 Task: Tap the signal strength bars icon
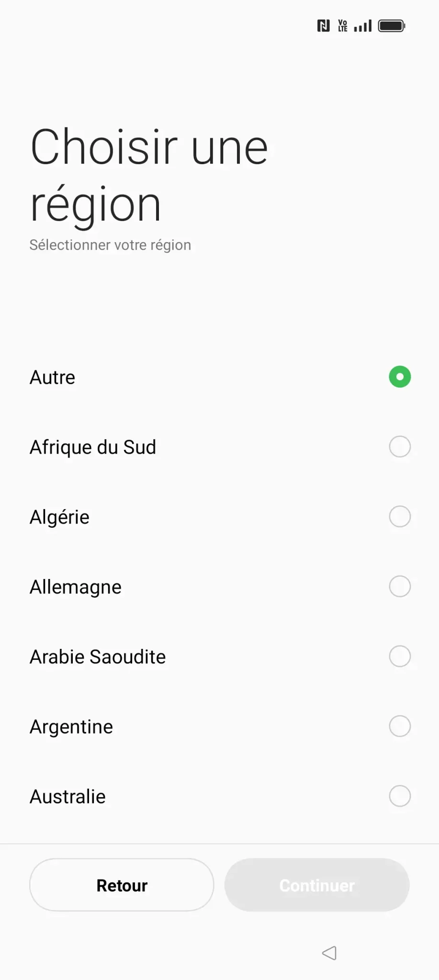[363, 26]
